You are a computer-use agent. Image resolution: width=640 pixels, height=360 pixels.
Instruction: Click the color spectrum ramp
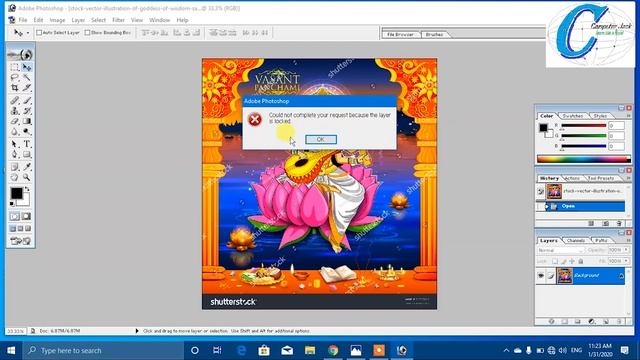(x=584, y=159)
